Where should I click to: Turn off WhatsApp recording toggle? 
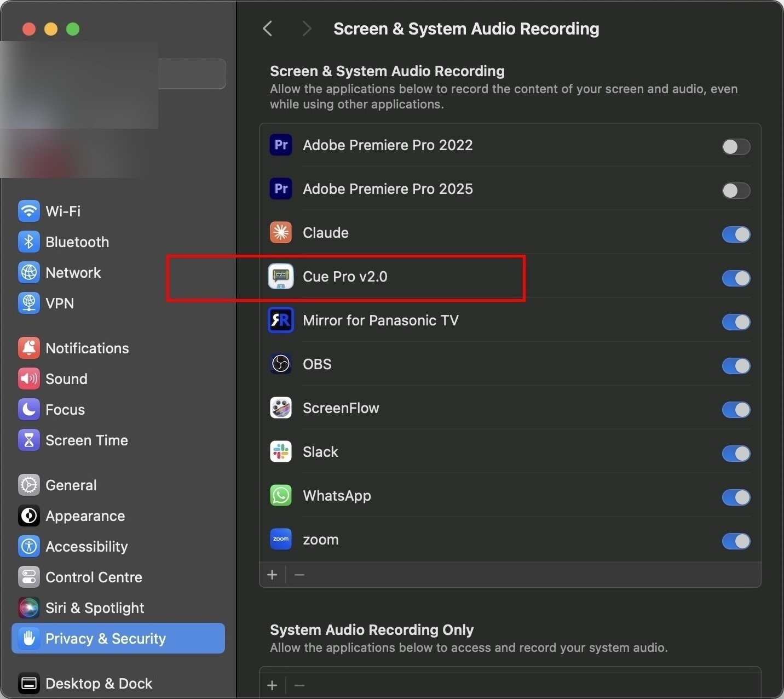pyautogui.click(x=736, y=497)
